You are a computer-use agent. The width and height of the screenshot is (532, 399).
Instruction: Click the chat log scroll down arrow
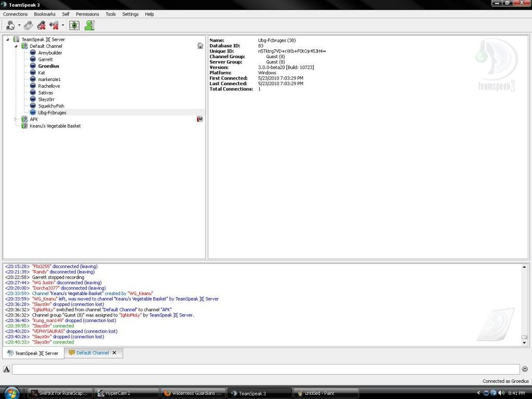coord(524,343)
